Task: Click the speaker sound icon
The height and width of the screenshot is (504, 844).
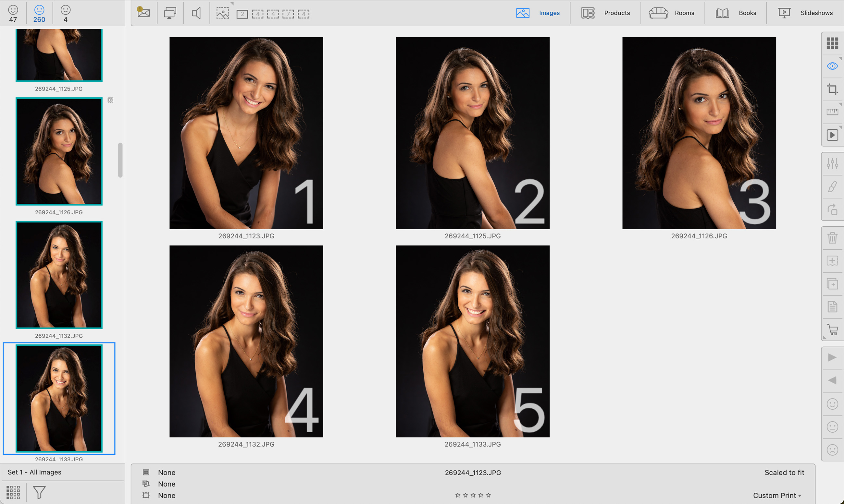Action: (196, 13)
